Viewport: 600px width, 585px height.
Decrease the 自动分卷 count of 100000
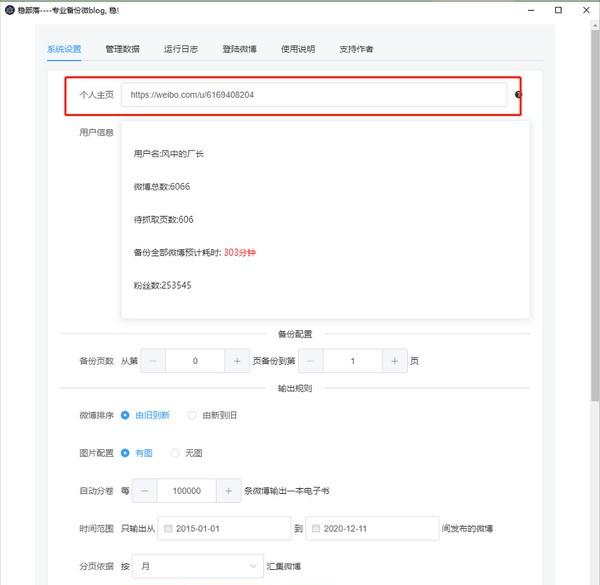pos(144,490)
